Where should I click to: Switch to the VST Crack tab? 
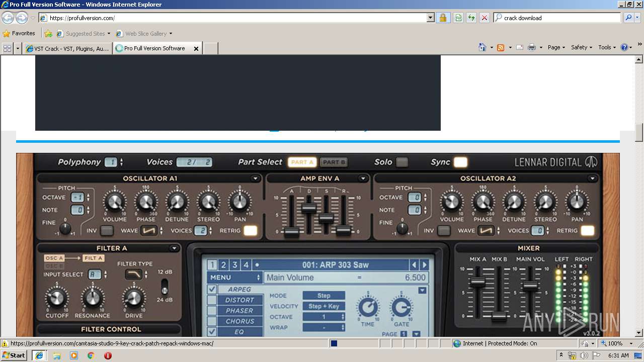pos(67,49)
